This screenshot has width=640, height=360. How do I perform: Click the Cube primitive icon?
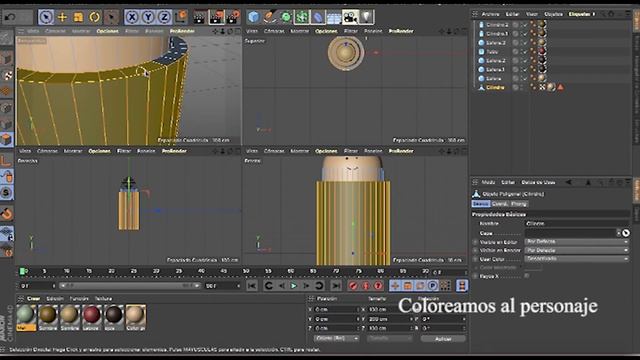(x=253, y=17)
